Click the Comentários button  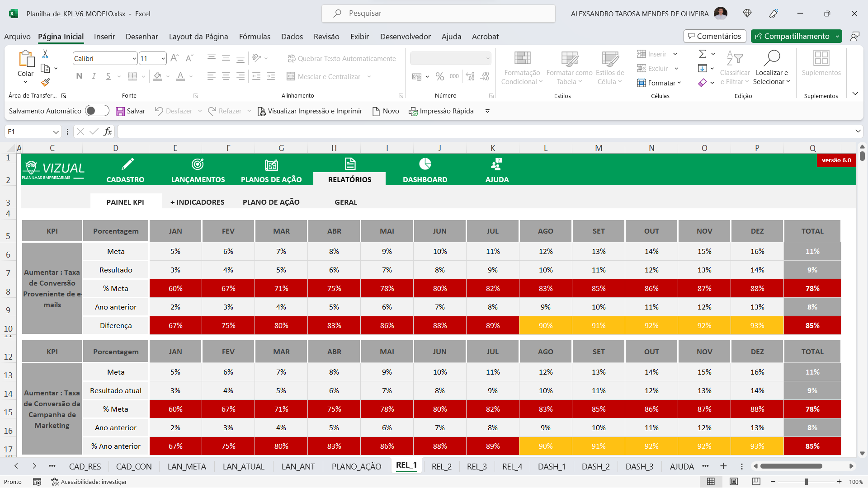point(715,36)
